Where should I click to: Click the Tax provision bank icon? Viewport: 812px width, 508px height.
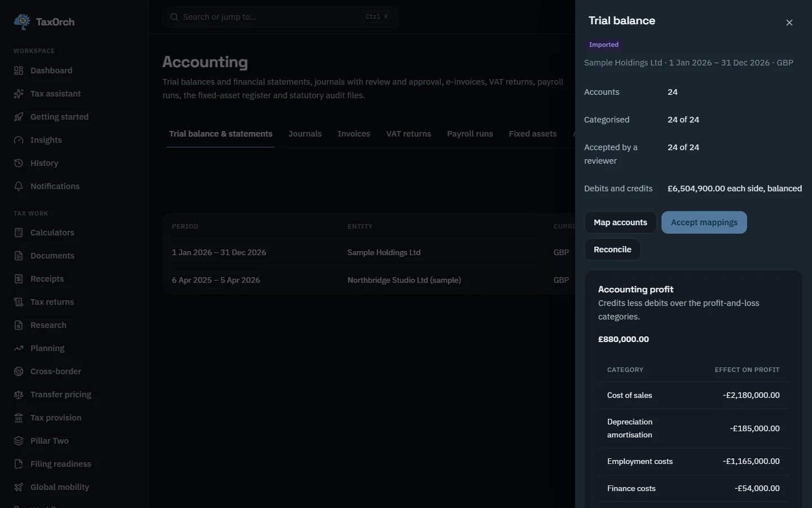coord(19,418)
